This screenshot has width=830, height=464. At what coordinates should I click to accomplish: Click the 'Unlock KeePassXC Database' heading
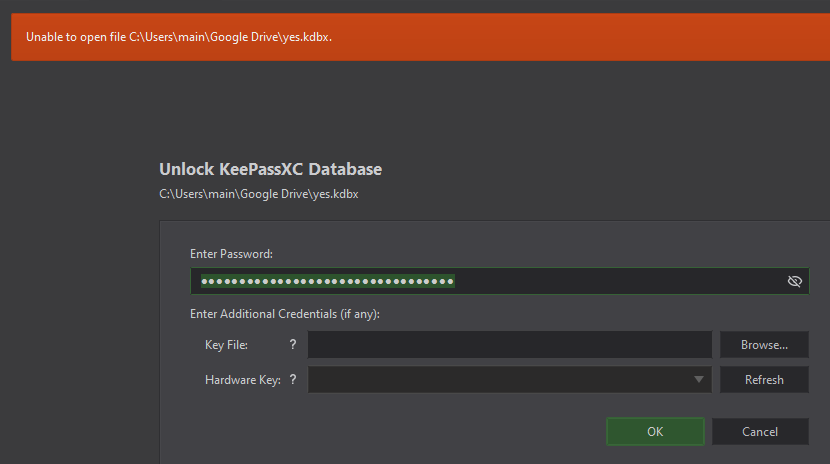[270, 169]
